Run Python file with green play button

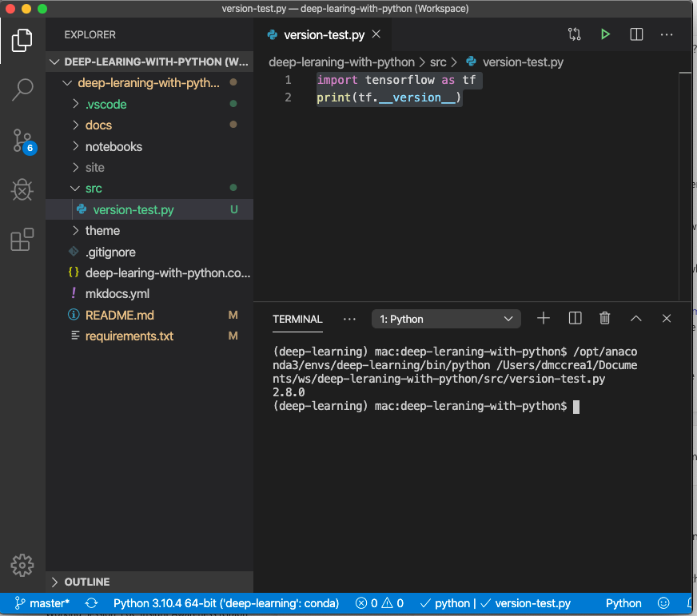(x=605, y=34)
